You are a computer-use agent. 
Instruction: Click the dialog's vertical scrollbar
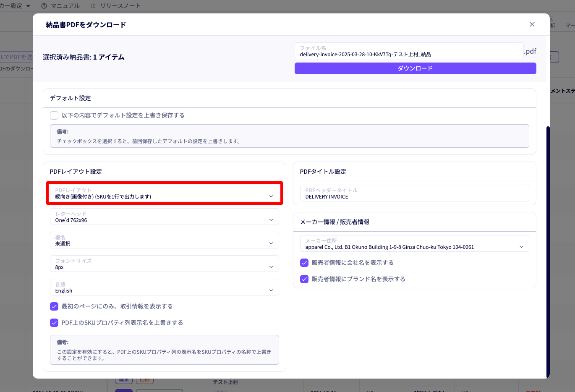[x=548, y=252]
